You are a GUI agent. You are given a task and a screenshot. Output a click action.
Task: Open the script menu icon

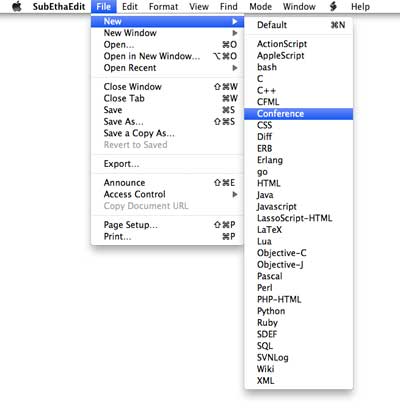(333, 6)
